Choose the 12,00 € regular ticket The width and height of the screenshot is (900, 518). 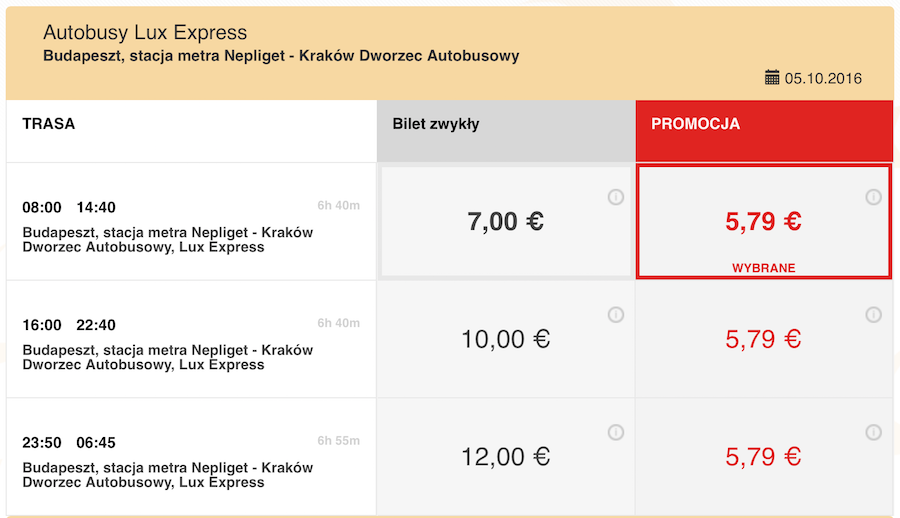click(506, 457)
